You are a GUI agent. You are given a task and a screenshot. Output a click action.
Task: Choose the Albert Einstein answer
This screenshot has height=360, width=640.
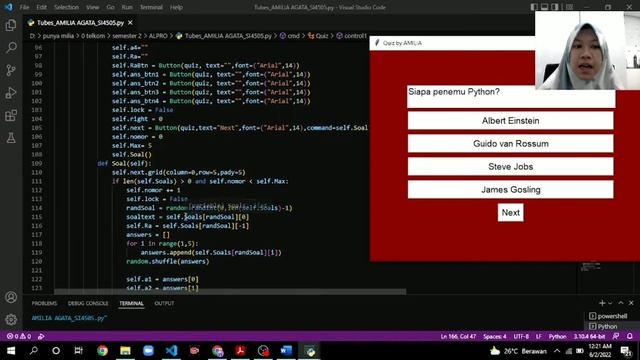[511, 121]
